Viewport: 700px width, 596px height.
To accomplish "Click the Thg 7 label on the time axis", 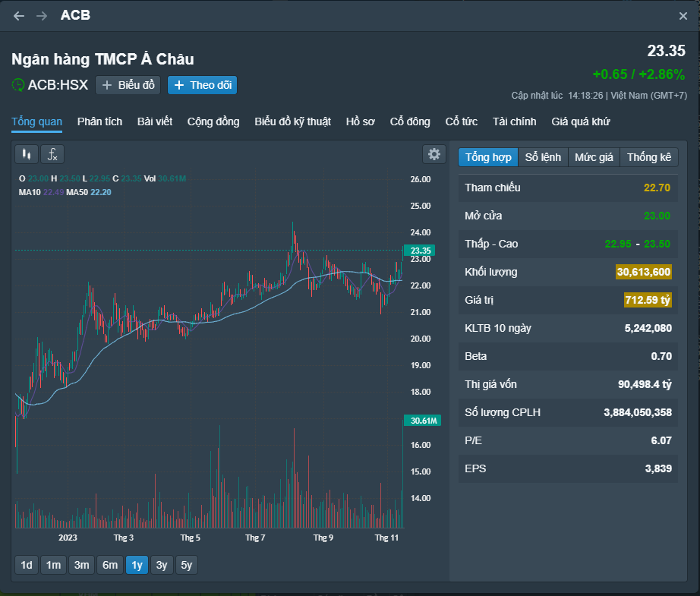I will click(255, 538).
